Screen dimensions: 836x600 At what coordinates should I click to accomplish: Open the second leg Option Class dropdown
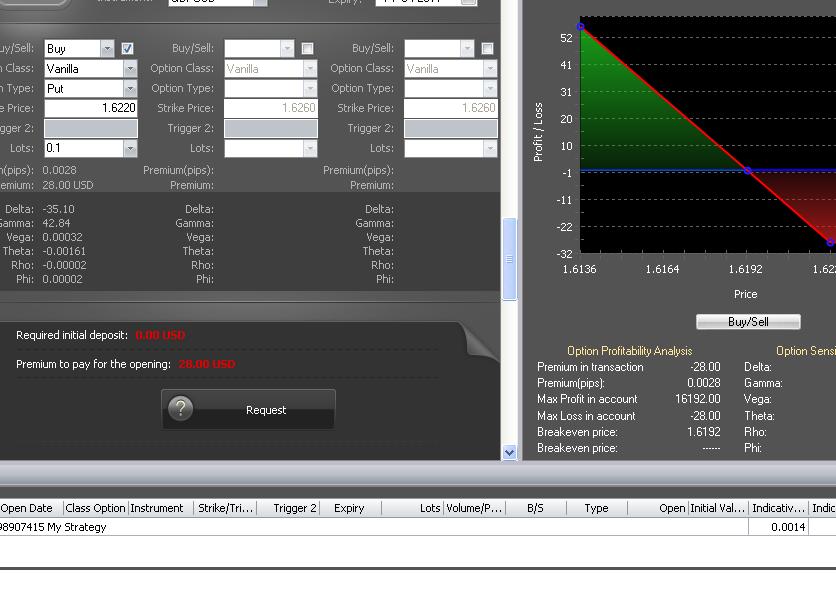coord(310,68)
